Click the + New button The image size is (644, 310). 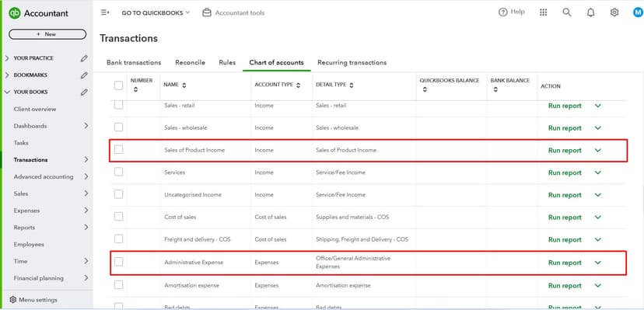click(47, 34)
